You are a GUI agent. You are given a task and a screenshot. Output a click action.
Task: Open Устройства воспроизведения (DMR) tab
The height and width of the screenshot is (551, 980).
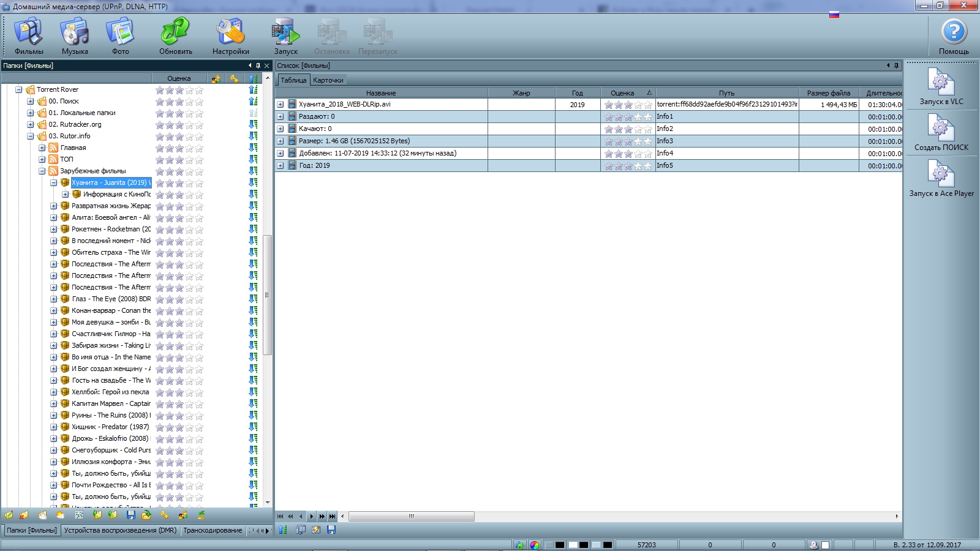(x=120, y=530)
